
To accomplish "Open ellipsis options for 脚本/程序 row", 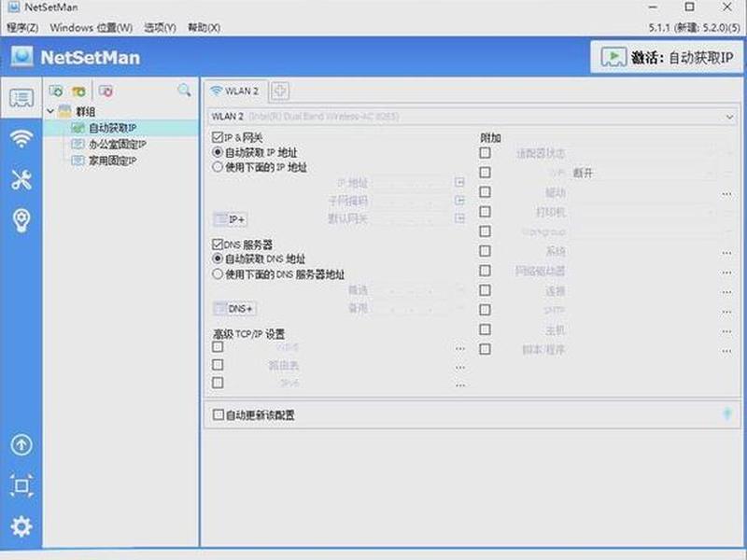I will pyautogui.click(x=726, y=351).
